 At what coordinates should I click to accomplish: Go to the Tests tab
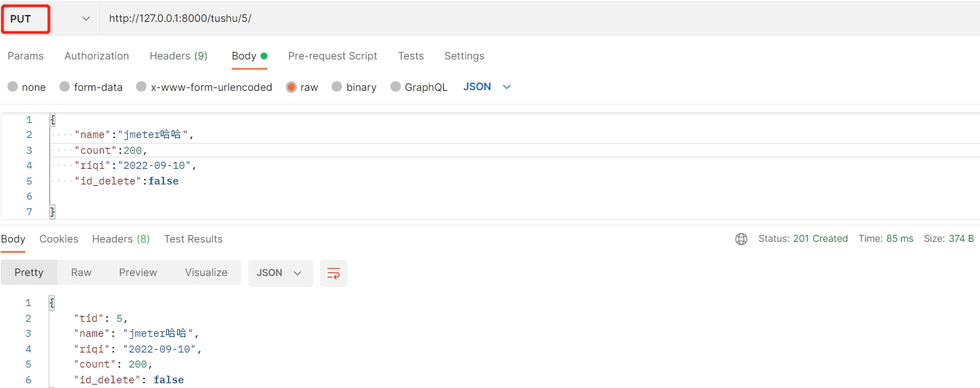point(411,56)
